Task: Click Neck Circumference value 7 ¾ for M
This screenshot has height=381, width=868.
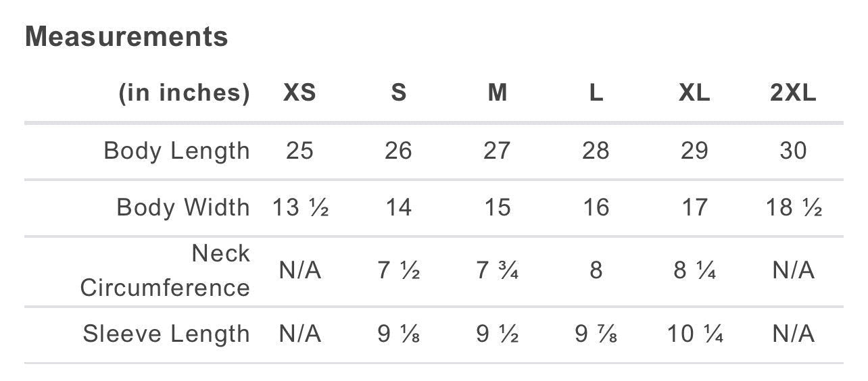Action: (x=498, y=271)
